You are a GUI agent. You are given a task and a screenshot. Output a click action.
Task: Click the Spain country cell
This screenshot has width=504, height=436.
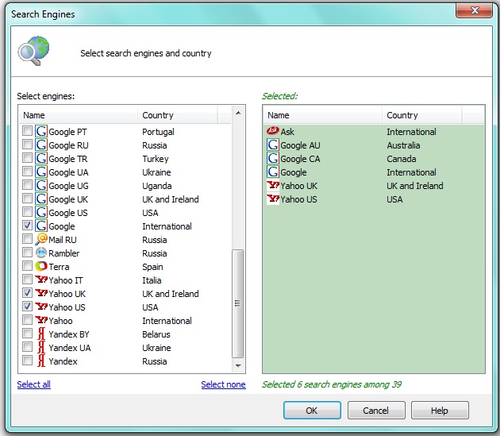152,267
